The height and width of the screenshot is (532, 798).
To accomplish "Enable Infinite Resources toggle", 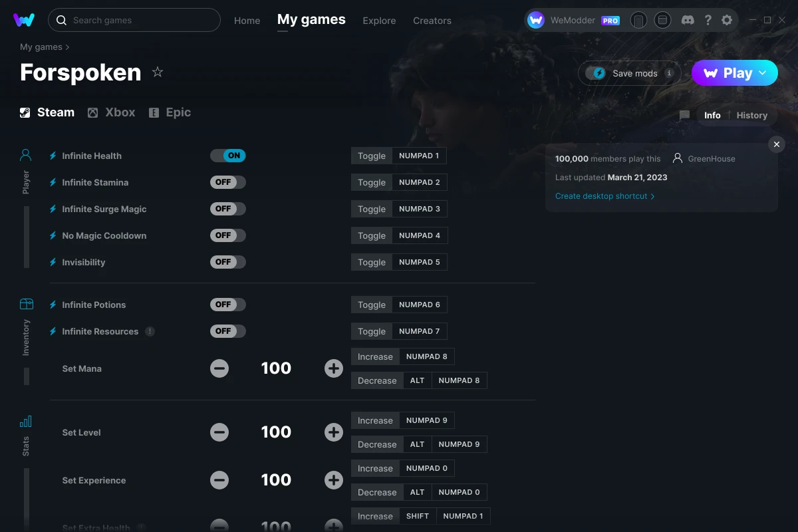I will coord(228,331).
